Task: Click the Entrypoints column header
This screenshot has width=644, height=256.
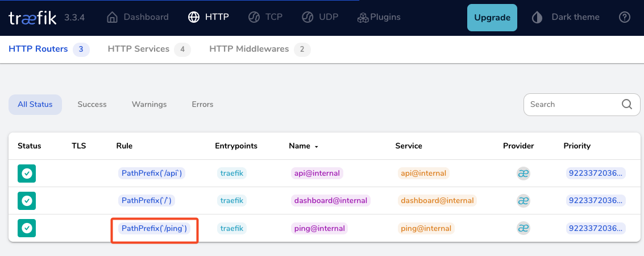Action: tap(236, 146)
